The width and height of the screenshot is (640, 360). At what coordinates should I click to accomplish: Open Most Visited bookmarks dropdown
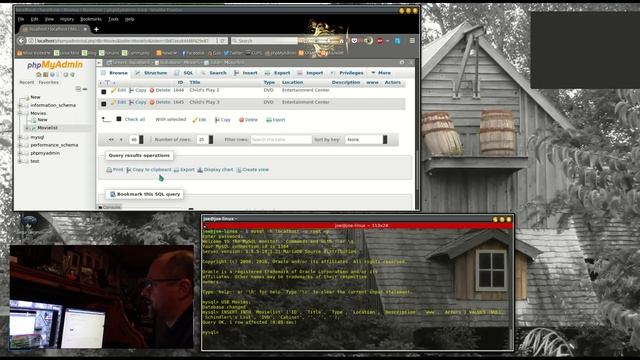(33, 53)
